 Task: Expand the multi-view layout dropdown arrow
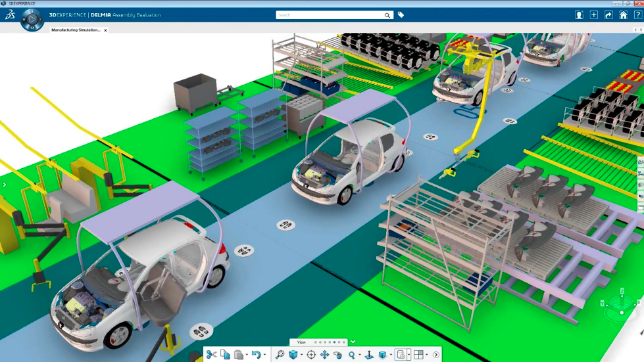click(x=426, y=355)
